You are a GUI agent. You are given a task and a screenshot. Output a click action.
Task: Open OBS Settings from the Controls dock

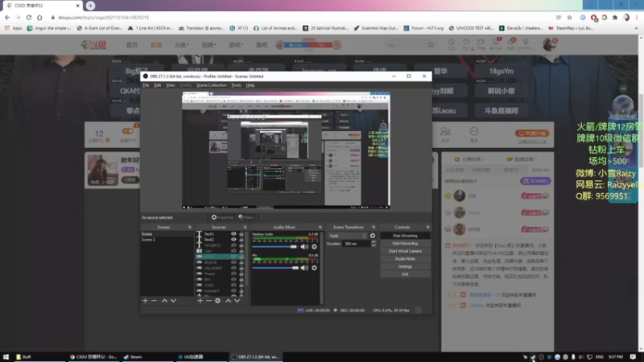coord(405,266)
